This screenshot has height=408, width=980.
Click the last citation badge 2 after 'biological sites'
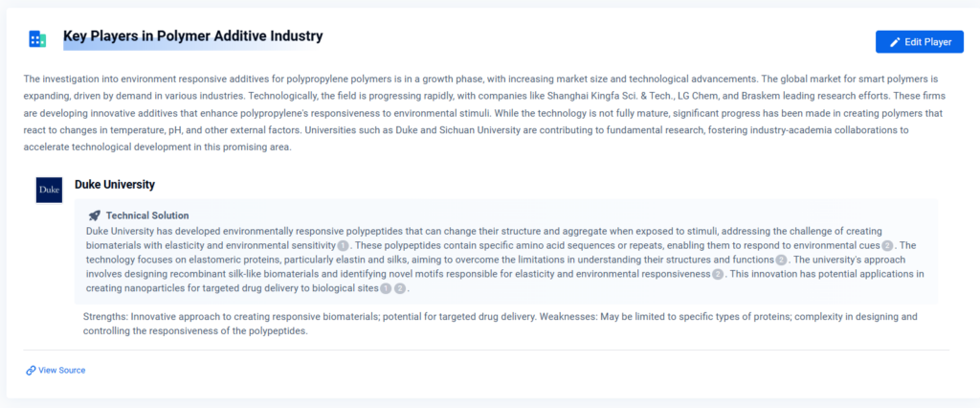pyautogui.click(x=400, y=288)
